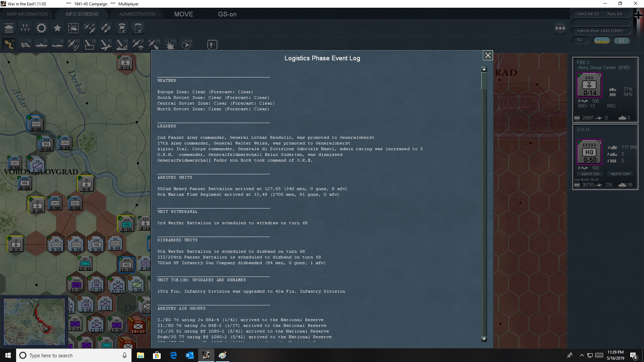Click the Windows Start button

point(8,355)
